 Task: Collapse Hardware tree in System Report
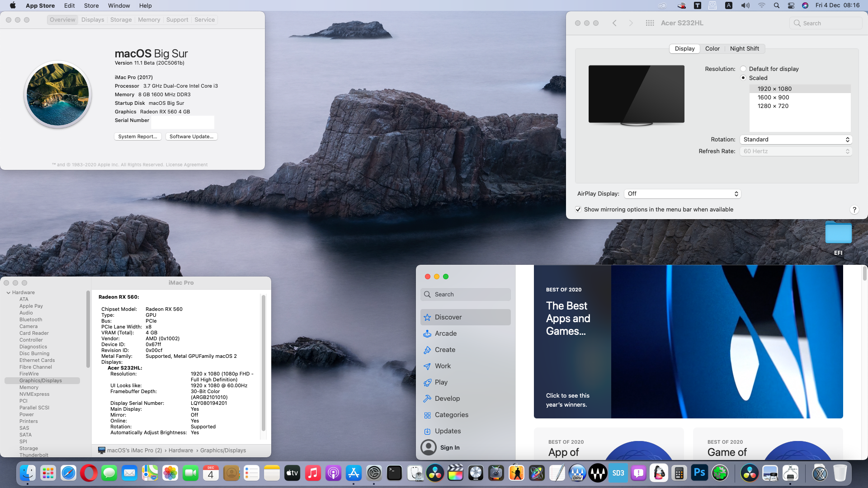(9, 293)
